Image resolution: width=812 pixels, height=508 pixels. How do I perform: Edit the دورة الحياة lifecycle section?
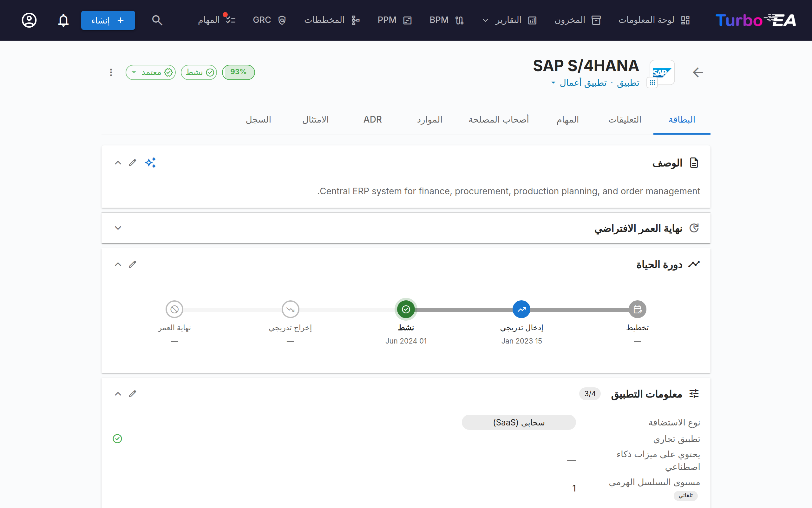(x=133, y=264)
